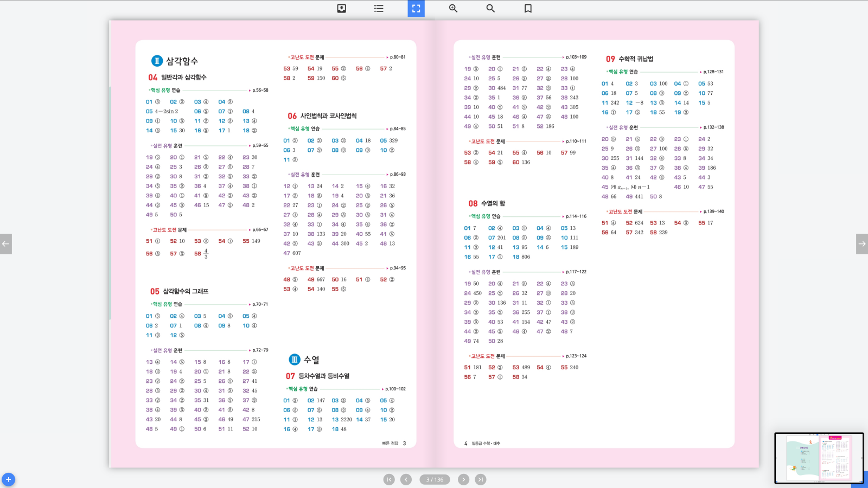Click the zoom in magnifier icon

[x=453, y=8]
